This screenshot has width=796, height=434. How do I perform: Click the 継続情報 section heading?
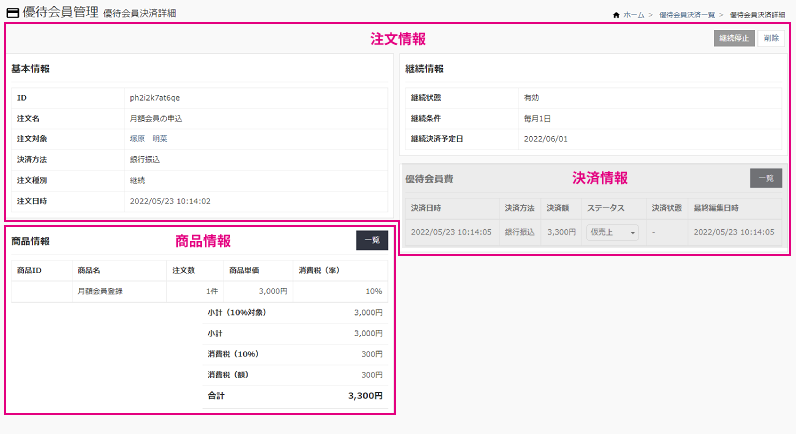tap(424, 69)
